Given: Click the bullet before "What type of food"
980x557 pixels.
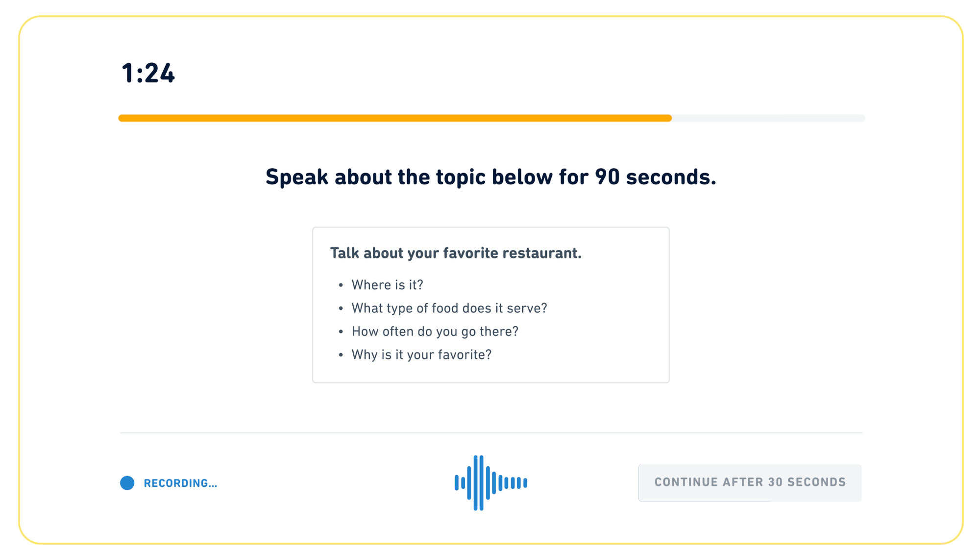Looking at the screenshot, I should 341,308.
